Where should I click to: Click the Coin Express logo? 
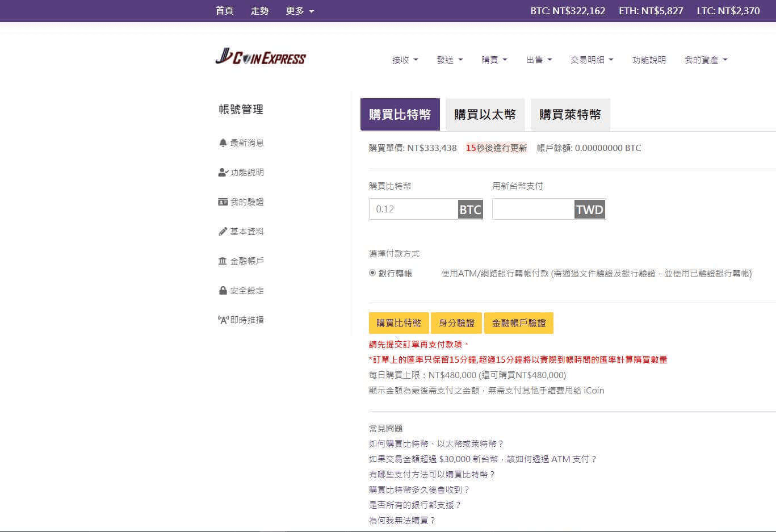[x=261, y=57]
